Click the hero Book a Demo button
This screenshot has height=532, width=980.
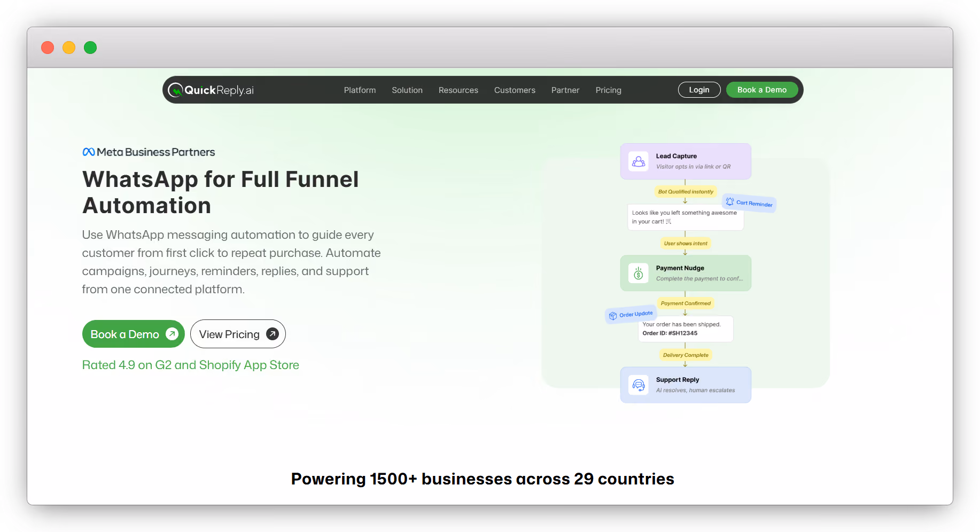[x=134, y=334]
